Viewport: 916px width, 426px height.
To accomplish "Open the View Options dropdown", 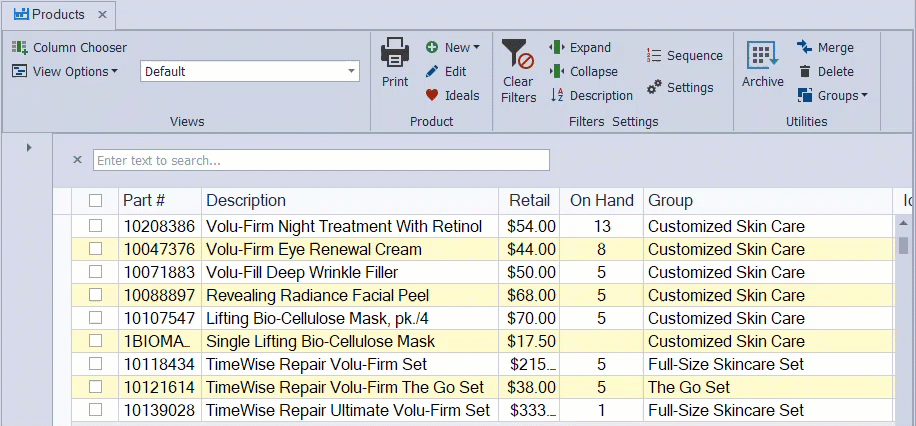I will click(65, 71).
